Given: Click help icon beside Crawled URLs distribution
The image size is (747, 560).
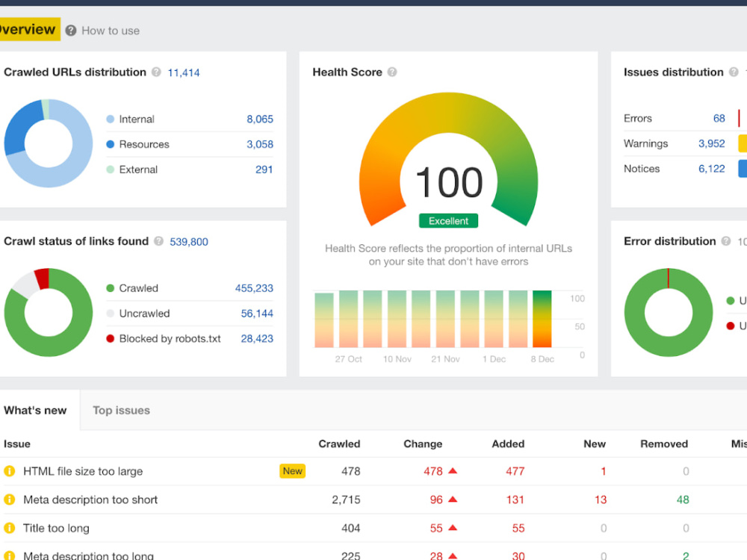Looking at the screenshot, I should pyautogui.click(x=156, y=72).
